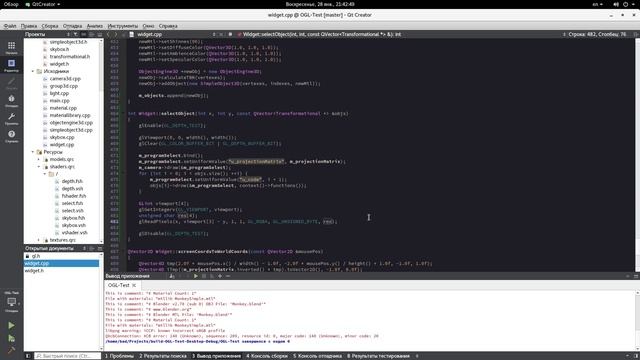Start debugging with green play-bug button
The width and height of the screenshot is (640, 360).
(x=11, y=338)
